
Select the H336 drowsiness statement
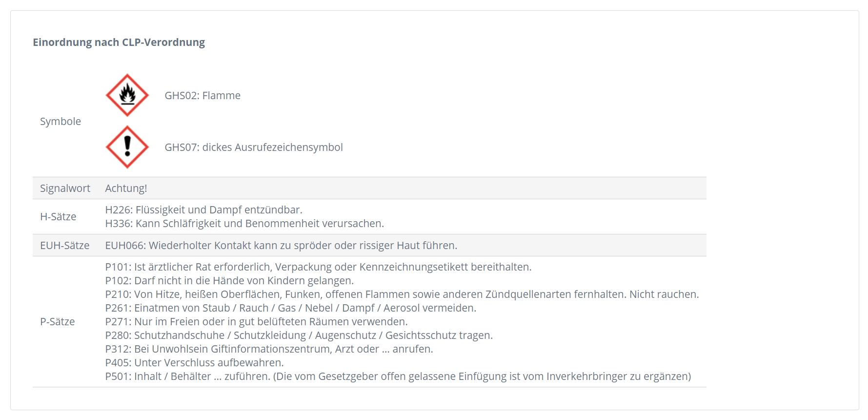pyautogui.click(x=244, y=224)
